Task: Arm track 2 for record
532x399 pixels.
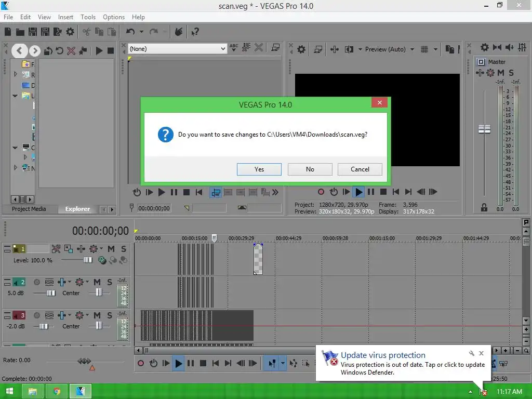Action: (x=37, y=282)
